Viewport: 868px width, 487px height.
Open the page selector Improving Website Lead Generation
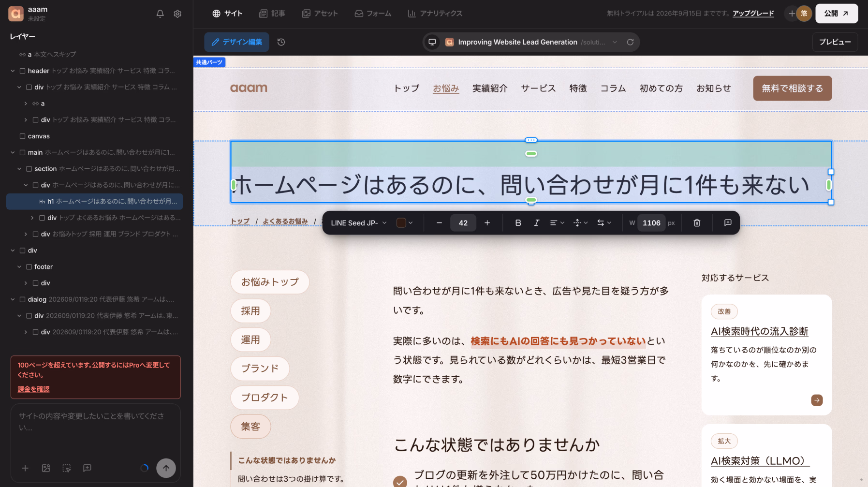pos(531,42)
